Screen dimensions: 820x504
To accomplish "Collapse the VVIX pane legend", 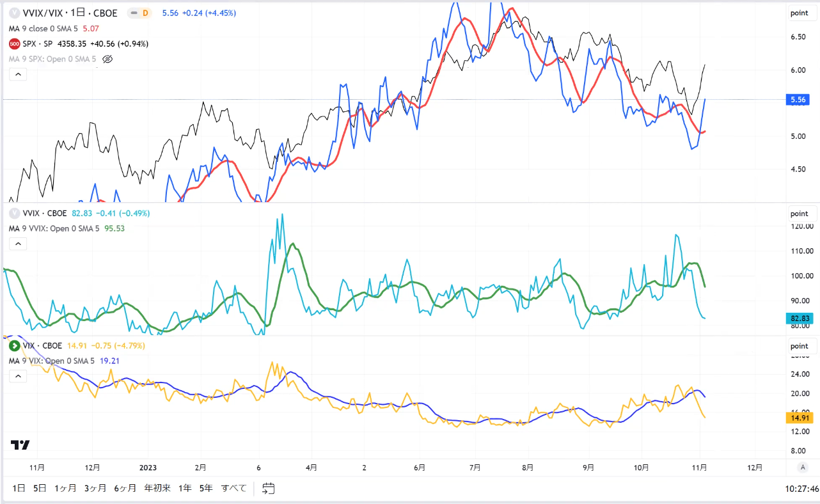I will point(18,244).
